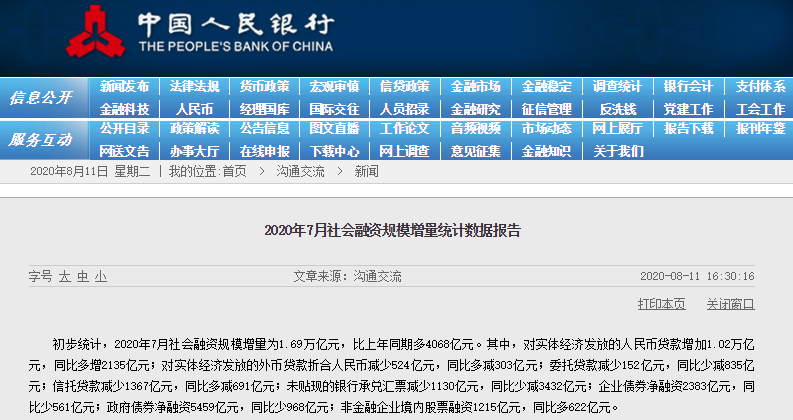
Task: Click the 服务互动 section header
Action: pos(41,140)
